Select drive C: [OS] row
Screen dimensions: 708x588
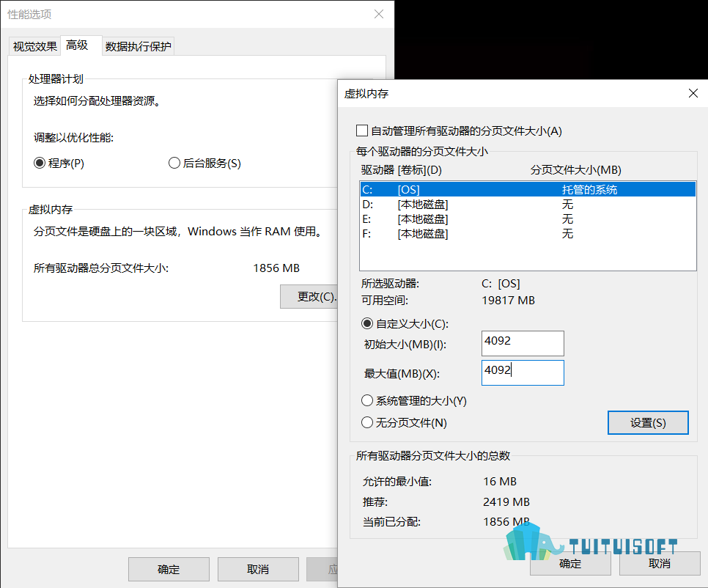point(528,189)
